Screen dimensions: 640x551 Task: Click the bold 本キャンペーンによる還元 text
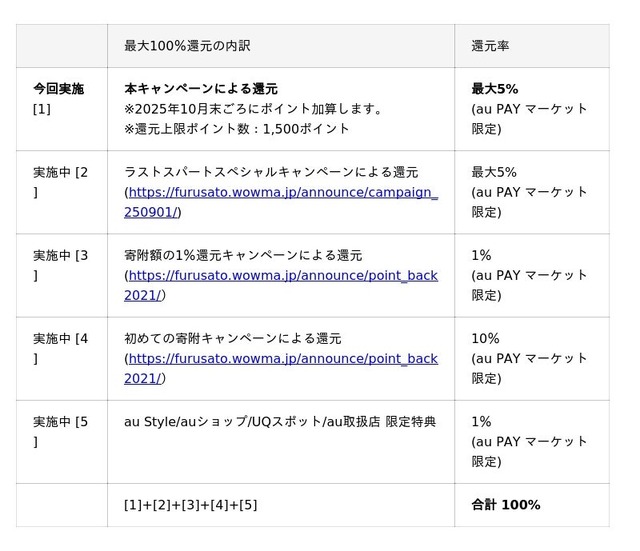(x=201, y=89)
